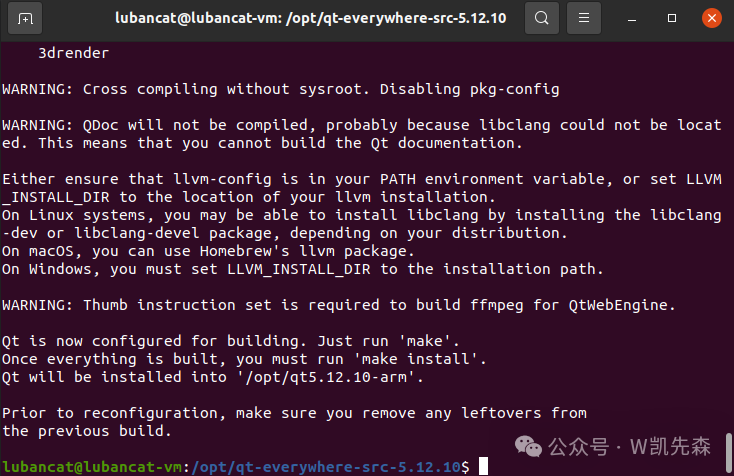The image size is (734, 476).
Task: Click the green lubancat@lubancat-vm prompt text
Action: (x=93, y=466)
